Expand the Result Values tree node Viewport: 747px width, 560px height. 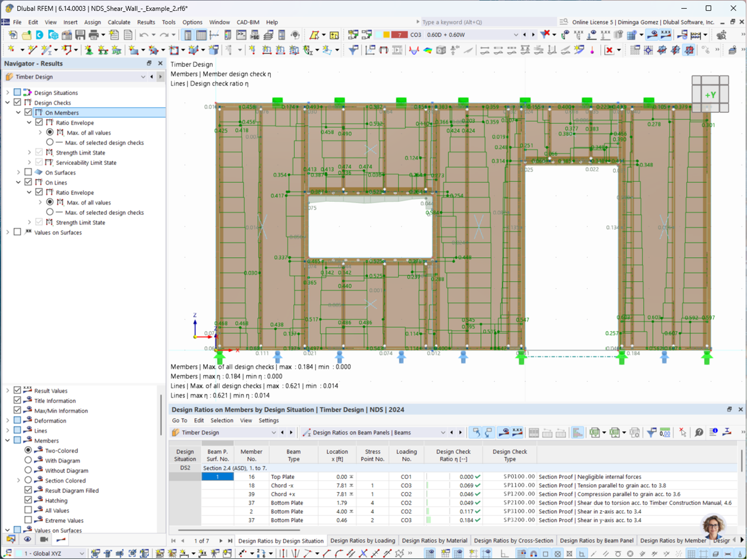pyautogui.click(x=8, y=391)
